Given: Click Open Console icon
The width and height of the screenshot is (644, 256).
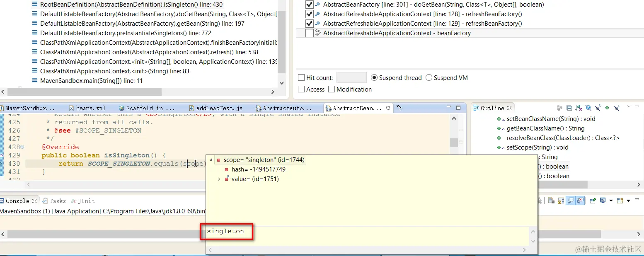Looking at the screenshot, I should coord(620,201).
